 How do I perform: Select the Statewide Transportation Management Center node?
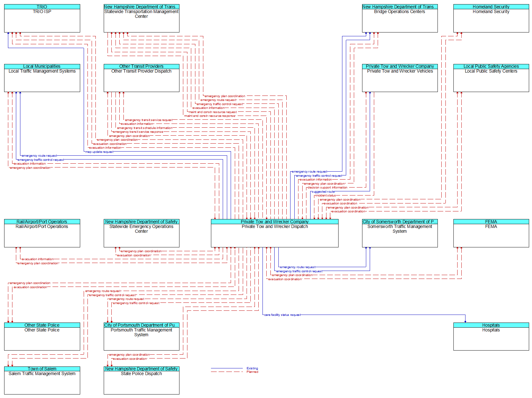pyautogui.click(x=142, y=18)
